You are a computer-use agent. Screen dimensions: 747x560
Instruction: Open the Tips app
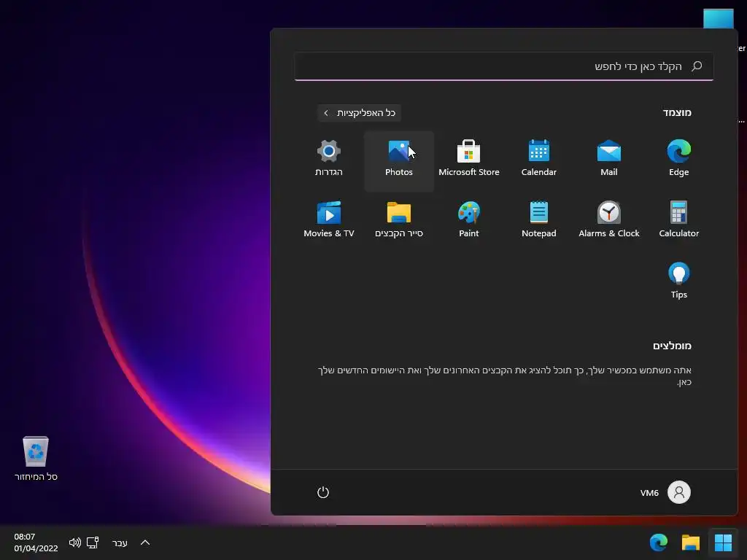pyautogui.click(x=679, y=281)
